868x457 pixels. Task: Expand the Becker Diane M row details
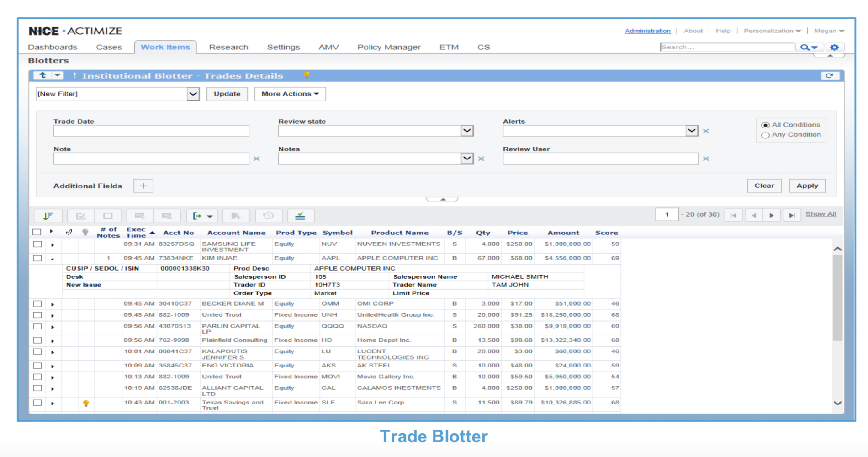[x=53, y=304]
